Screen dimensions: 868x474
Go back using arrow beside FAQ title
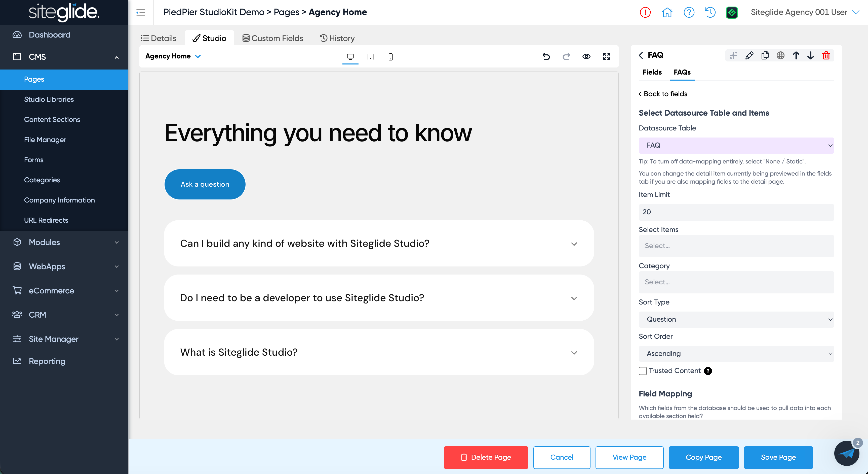click(641, 55)
